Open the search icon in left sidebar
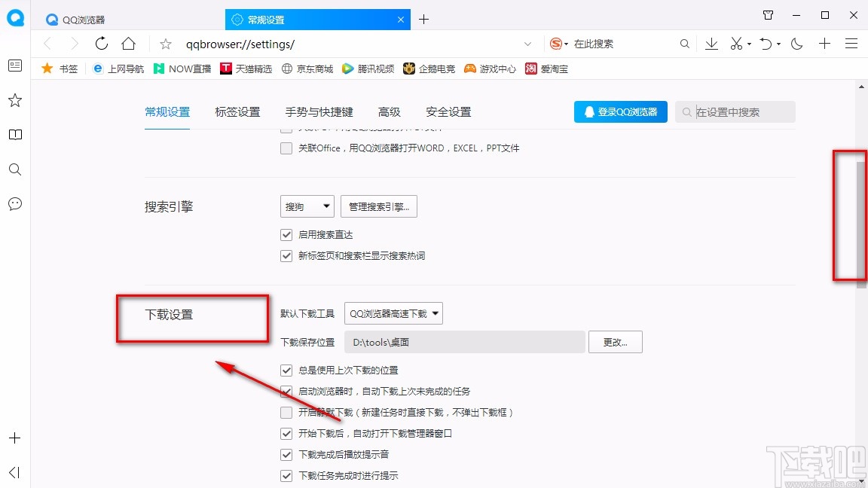This screenshot has width=868, height=488. [x=14, y=169]
